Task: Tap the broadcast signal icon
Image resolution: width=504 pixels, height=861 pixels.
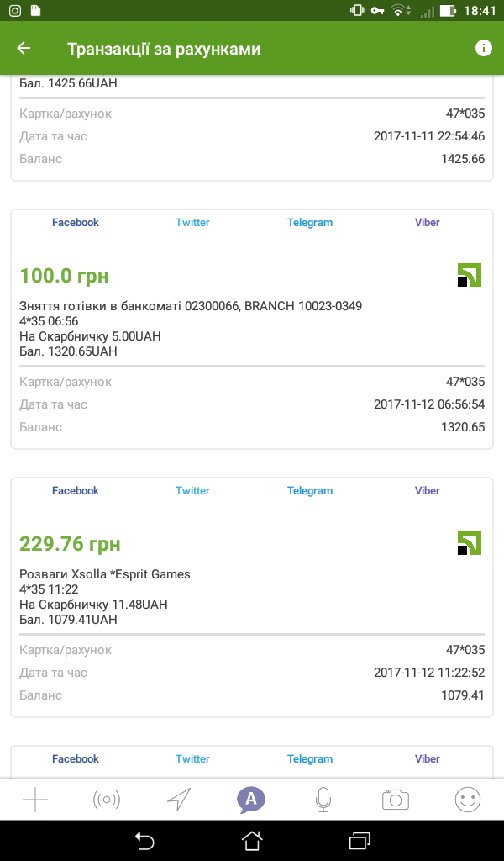Action: point(107,800)
